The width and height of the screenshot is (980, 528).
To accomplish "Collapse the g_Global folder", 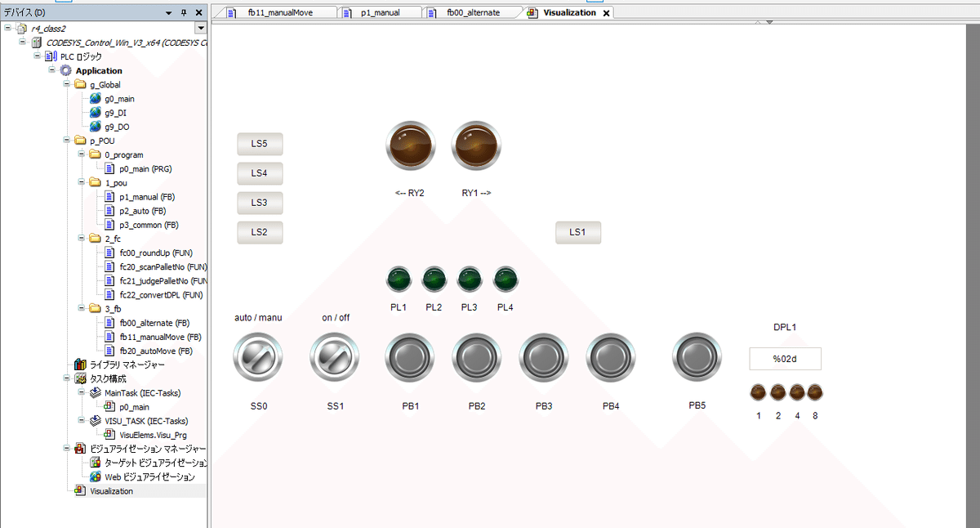I will tap(67, 84).
